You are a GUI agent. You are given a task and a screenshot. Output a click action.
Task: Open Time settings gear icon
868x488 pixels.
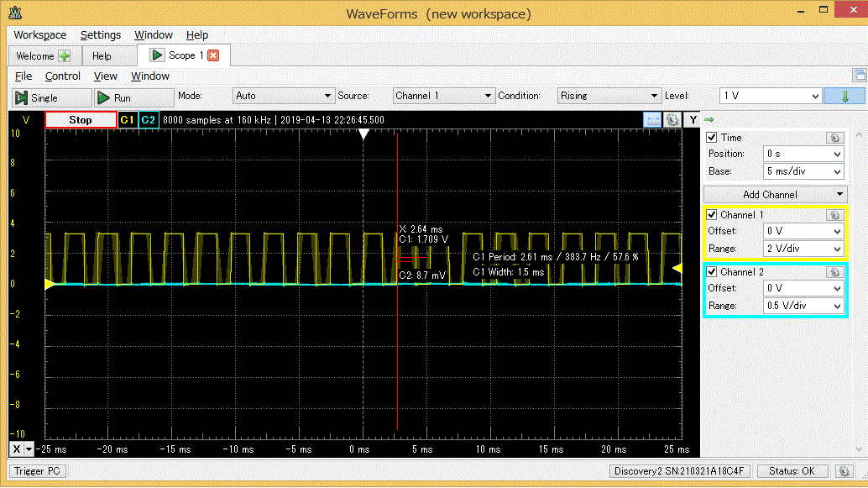tap(834, 138)
